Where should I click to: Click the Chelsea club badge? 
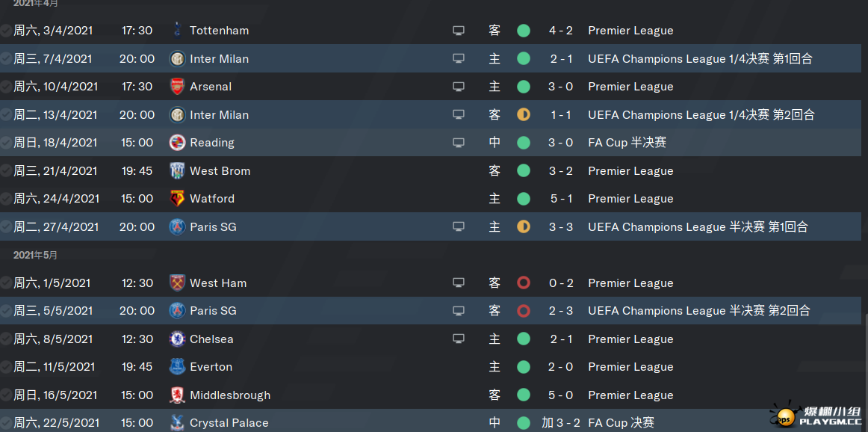(x=177, y=339)
